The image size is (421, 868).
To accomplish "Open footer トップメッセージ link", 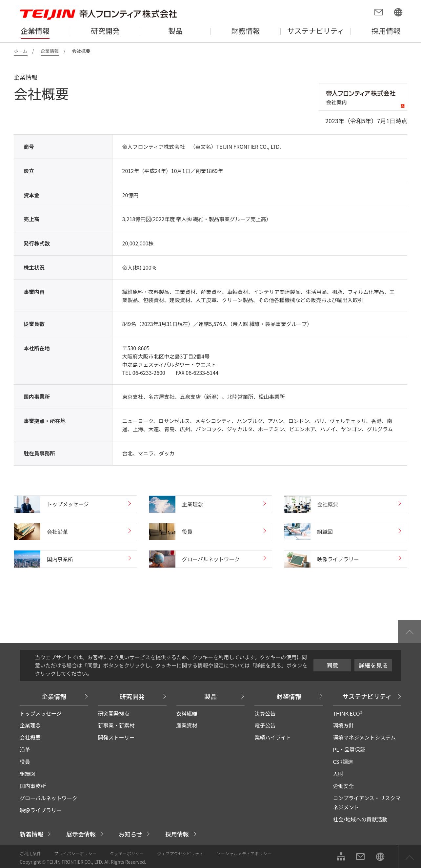I will (40, 714).
